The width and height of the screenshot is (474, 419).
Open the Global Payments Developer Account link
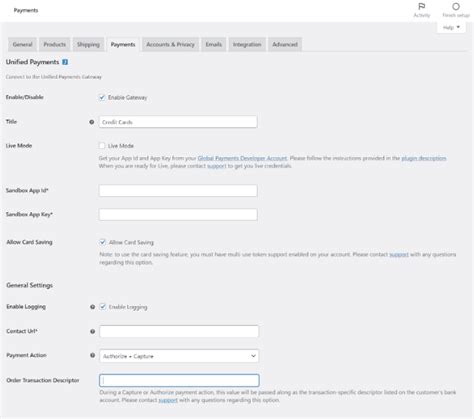tap(242, 158)
